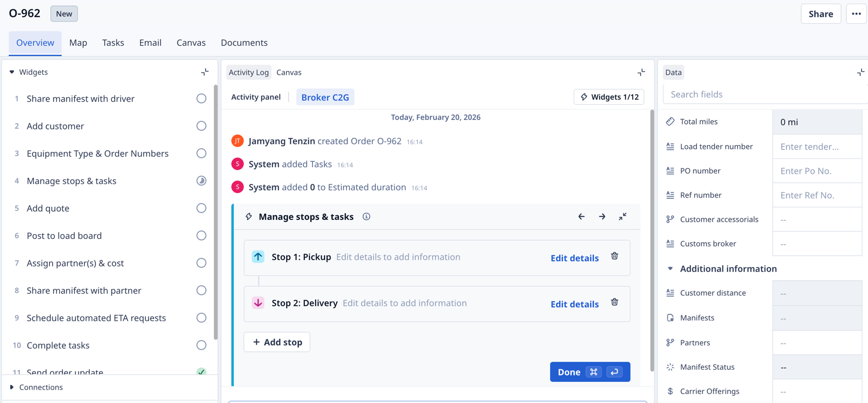Click the Share button
Viewport: 868px width, 403px height.
(x=821, y=14)
